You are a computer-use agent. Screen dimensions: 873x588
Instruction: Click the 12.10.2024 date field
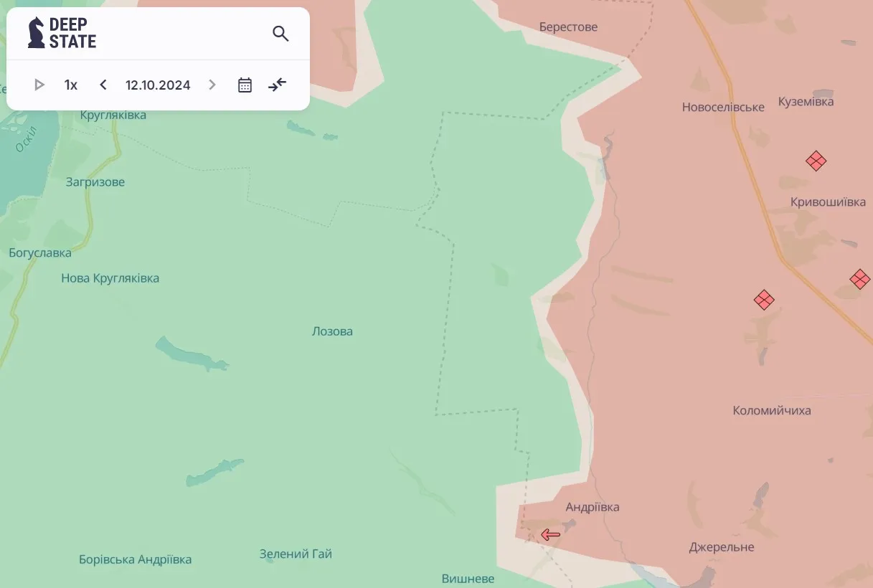click(x=158, y=85)
